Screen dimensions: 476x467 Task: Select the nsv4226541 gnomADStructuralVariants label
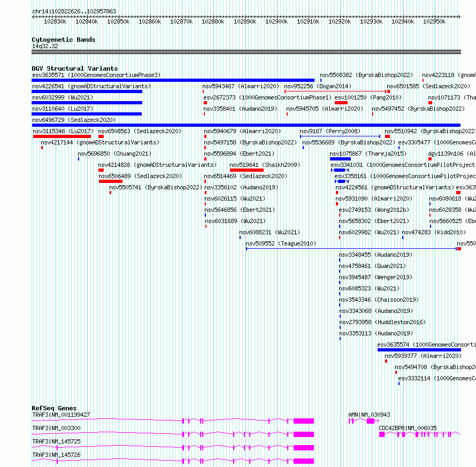point(91,86)
